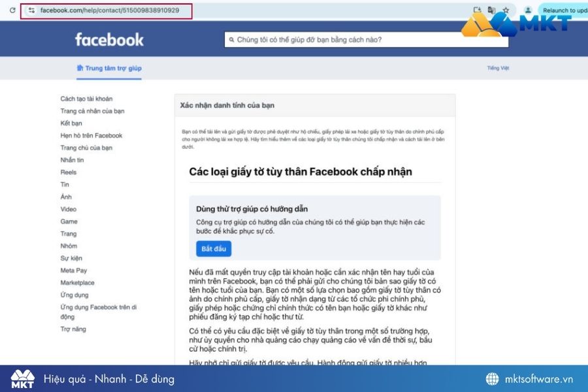
Task: Open site information icon in address bar
Action: pyautogui.click(x=31, y=10)
